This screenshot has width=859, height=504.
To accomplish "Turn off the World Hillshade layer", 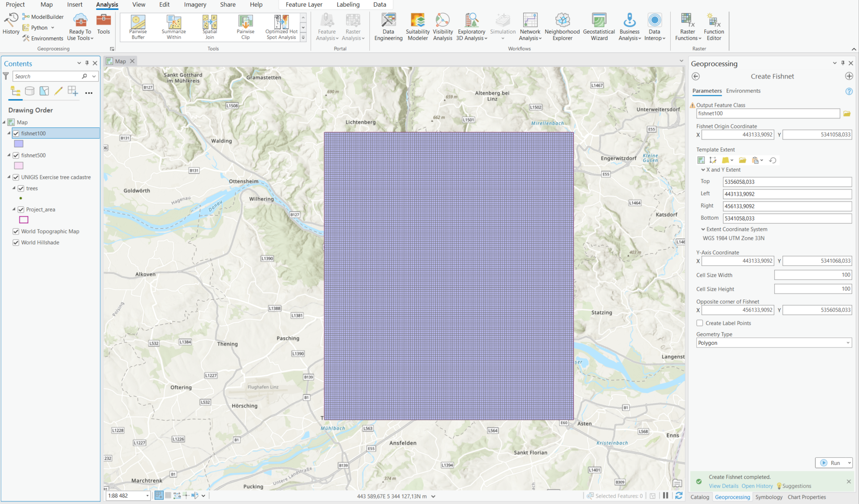I will [16, 242].
